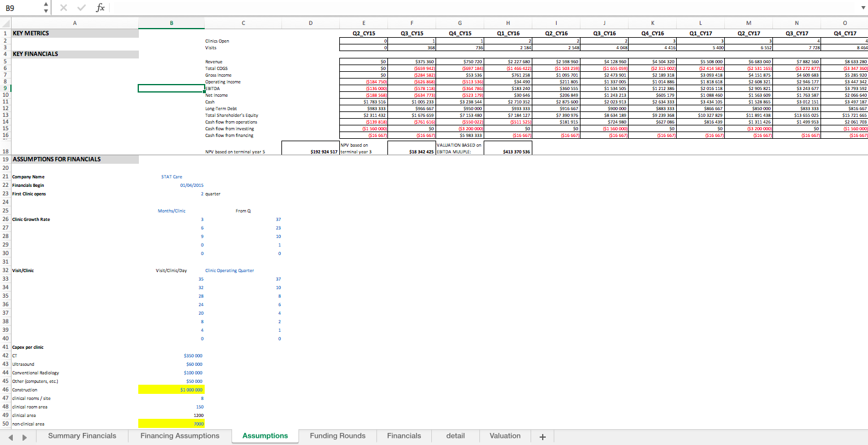Click the next sheet navigation arrow

[x=24, y=436]
